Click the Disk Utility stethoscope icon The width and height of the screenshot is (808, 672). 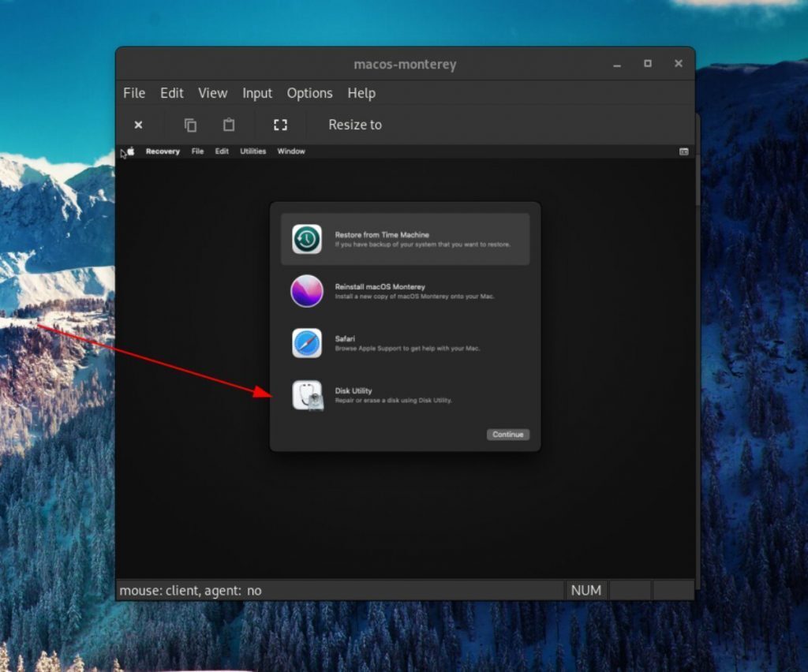pyautogui.click(x=307, y=396)
